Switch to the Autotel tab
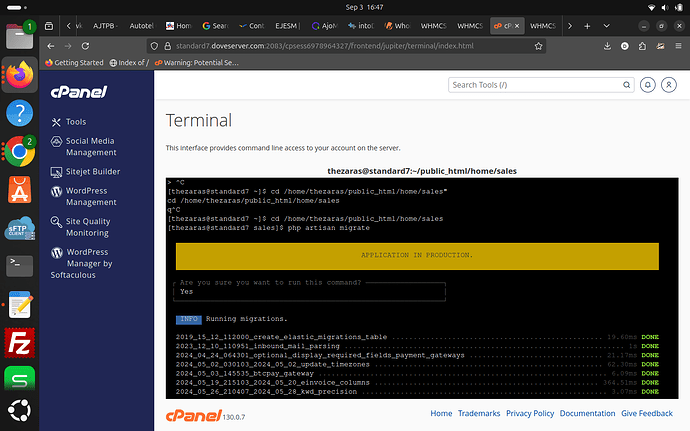Screen dimensions: 690x431 (141, 26)
